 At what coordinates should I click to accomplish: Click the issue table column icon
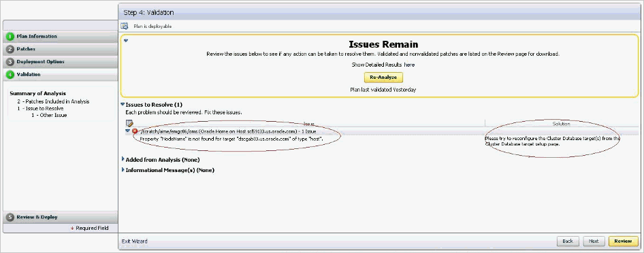[x=129, y=123]
